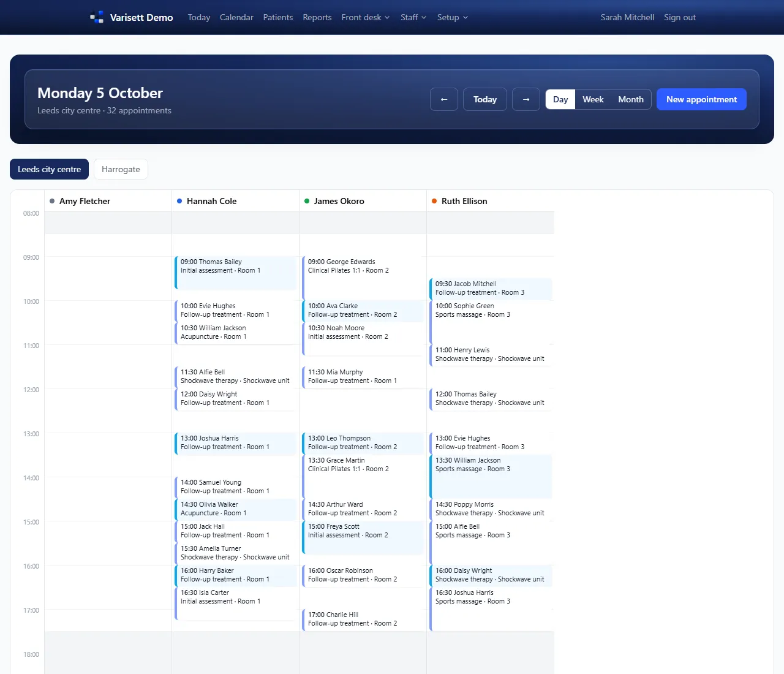The width and height of the screenshot is (784, 674).
Task: Open 13:00 Leo Thompson follow-up appointment
Action: (363, 444)
